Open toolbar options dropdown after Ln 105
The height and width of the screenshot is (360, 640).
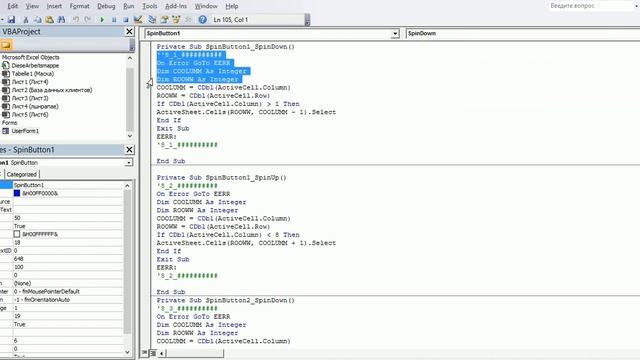click(x=307, y=20)
